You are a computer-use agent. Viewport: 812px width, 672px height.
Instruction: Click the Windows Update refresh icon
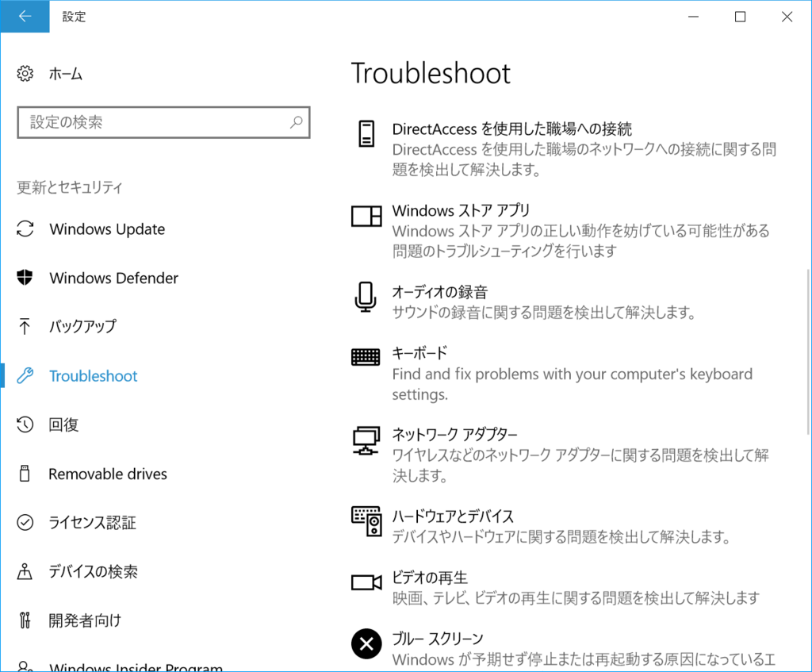point(25,229)
